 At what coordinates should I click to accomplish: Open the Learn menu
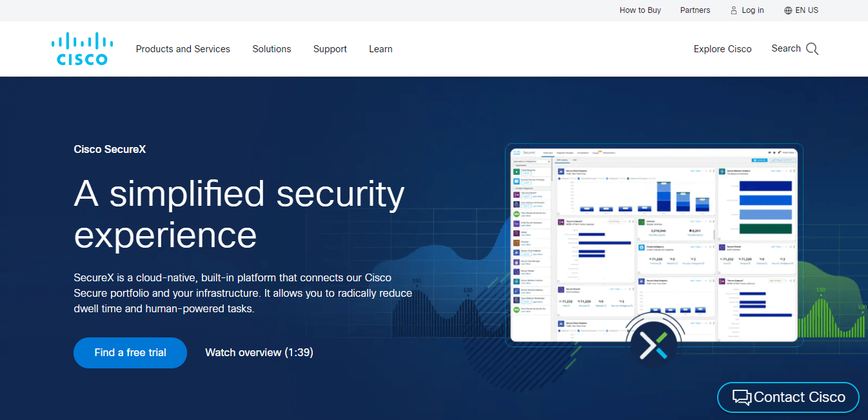pos(380,49)
